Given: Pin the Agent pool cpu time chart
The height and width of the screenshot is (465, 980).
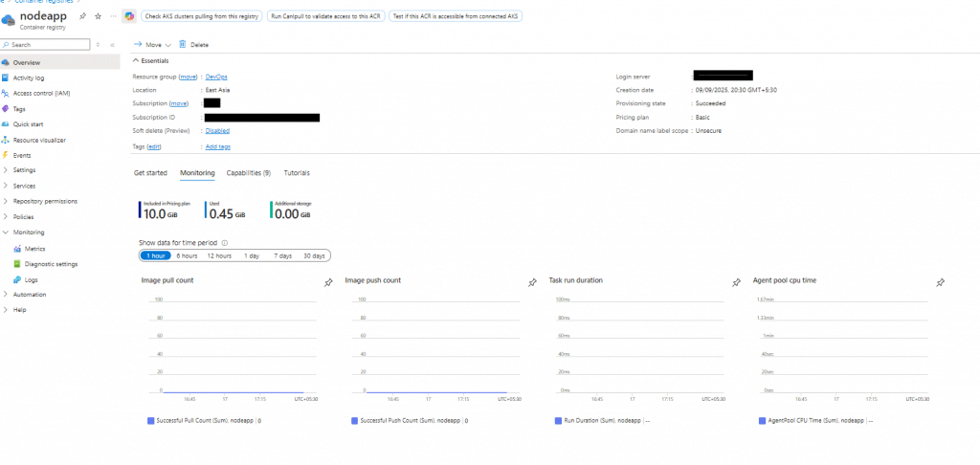Looking at the screenshot, I should 940,282.
